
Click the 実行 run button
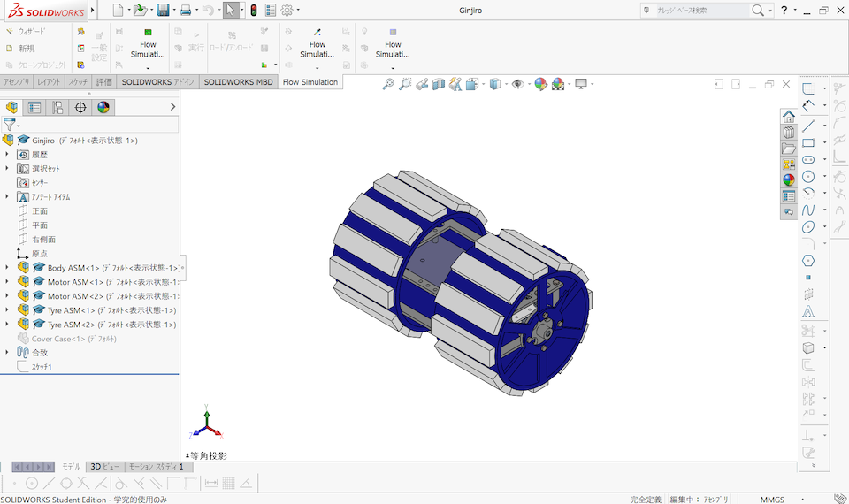pyautogui.click(x=196, y=42)
